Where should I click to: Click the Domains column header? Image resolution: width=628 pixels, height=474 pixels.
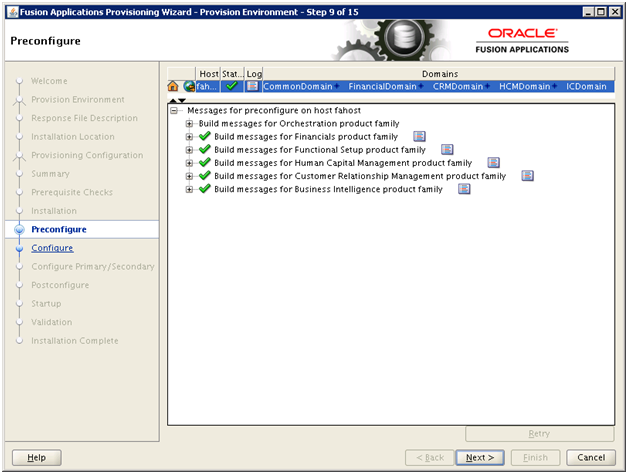pos(439,74)
